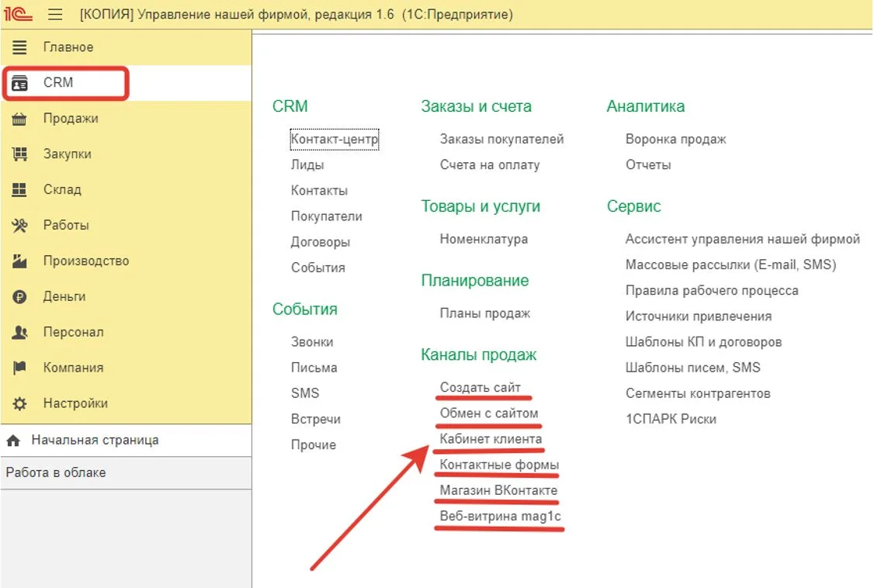Open Ассистент управления нашей фирмой
Screen dimensions: 874x588
point(743,240)
